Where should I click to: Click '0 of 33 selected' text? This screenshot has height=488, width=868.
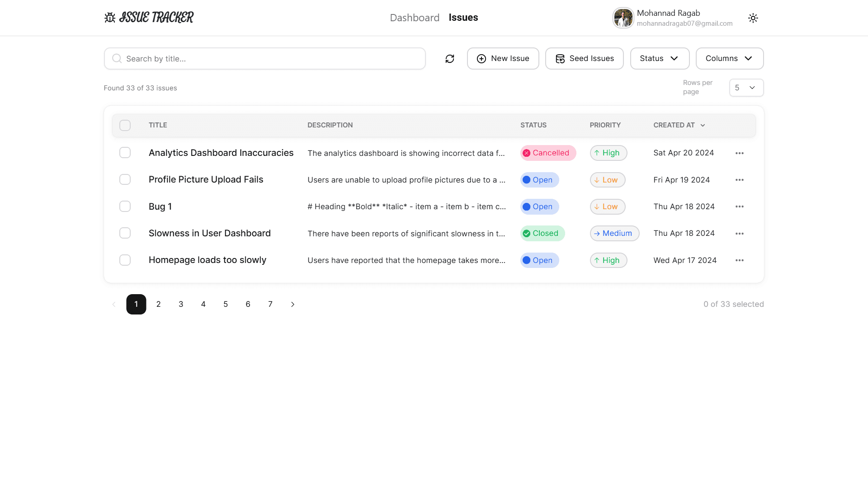(x=733, y=305)
